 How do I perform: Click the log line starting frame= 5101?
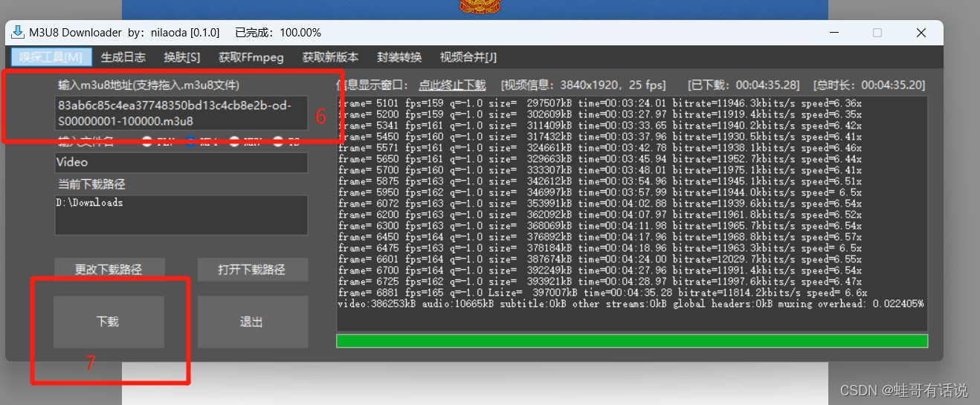point(600,103)
